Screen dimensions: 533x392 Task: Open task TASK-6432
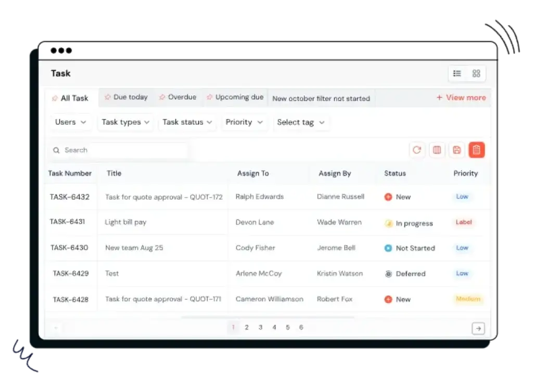(70, 197)
